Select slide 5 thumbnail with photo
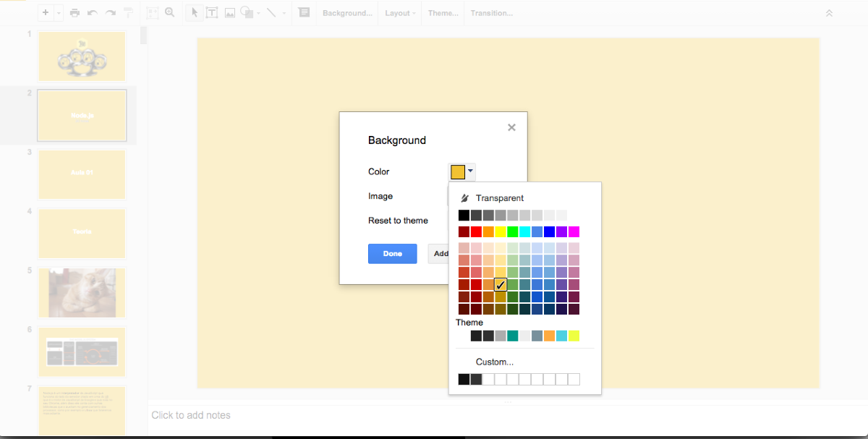868x439 pixels. pos(82,293)
